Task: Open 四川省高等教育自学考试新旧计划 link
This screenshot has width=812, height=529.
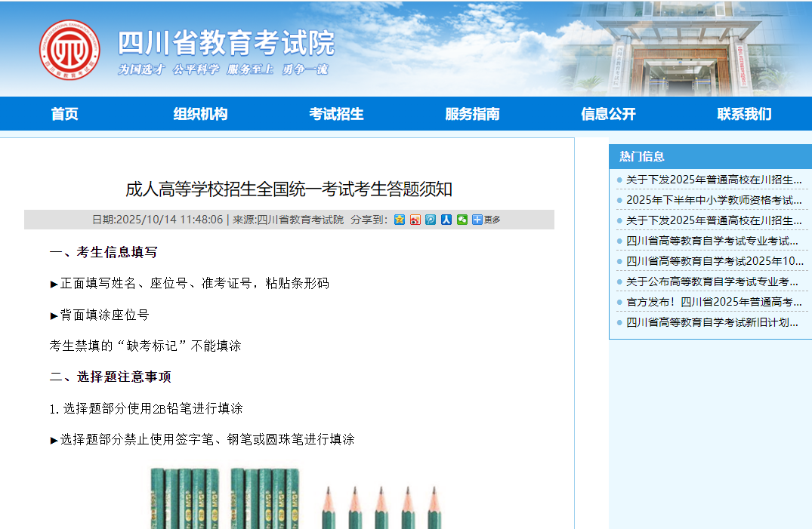Action: coord(712,322)
